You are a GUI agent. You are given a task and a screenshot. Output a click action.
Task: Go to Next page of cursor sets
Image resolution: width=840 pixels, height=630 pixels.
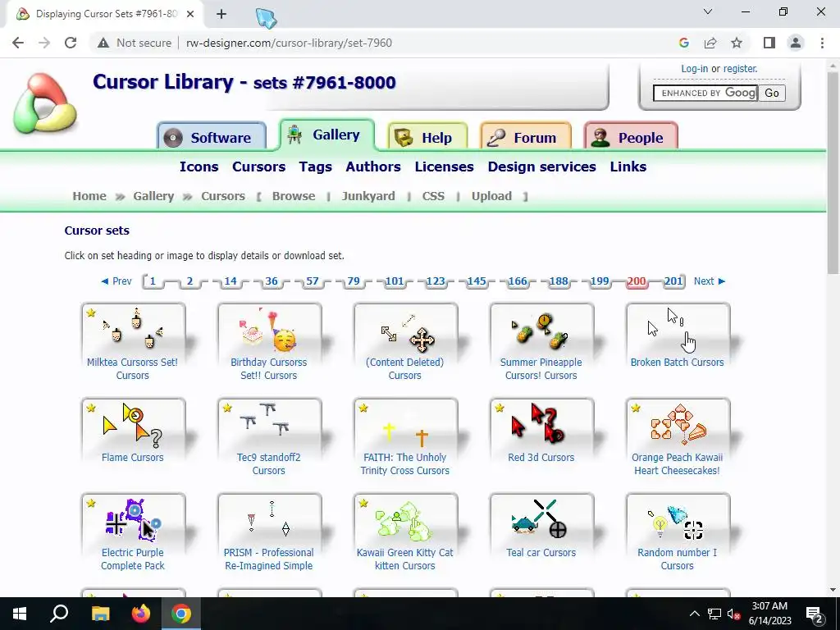click(x=710, y=281)
